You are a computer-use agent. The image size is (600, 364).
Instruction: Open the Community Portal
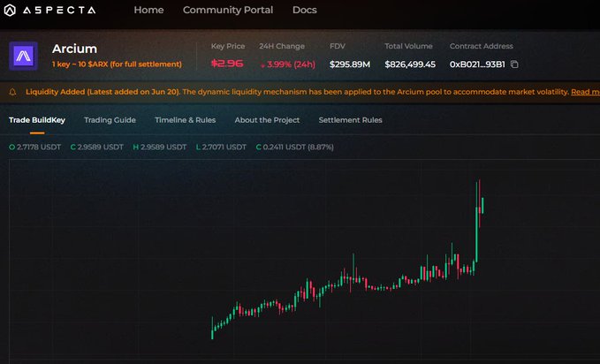[x=228, y=10]
